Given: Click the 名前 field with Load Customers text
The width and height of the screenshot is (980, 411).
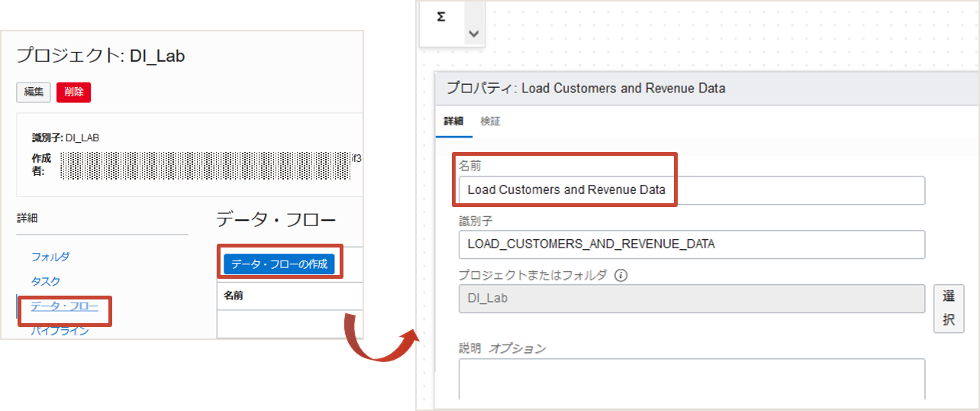Looking at the screenshot, I should pyautogui.click(x=691, y=190).
